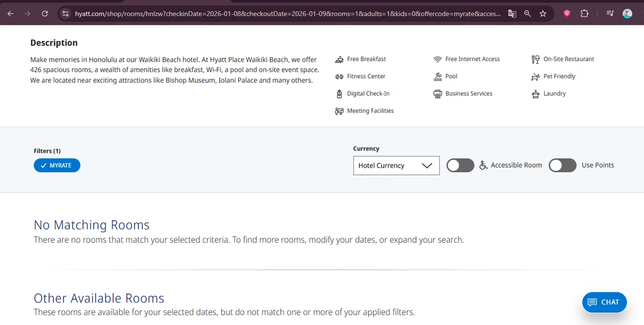Image resolution: width=644 pixels, height=325 pixels.
Task: Click the Other Available Rooms heading
Action: click(99, 298)
